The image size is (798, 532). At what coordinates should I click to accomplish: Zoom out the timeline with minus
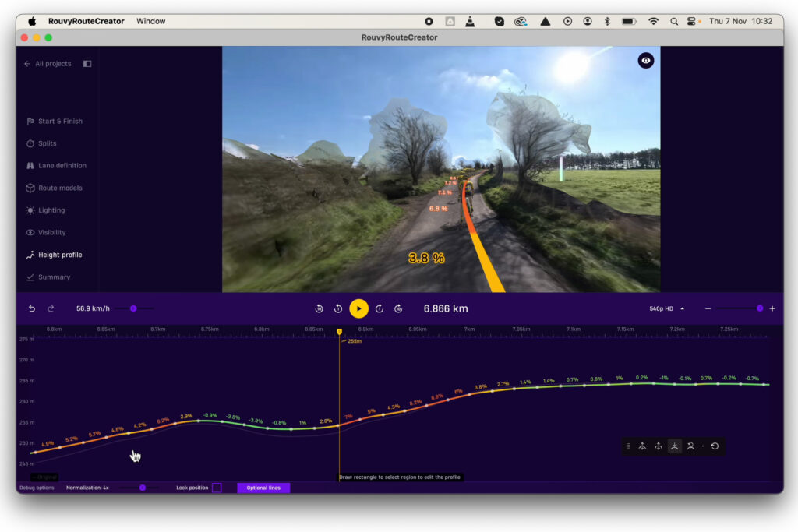708,308
